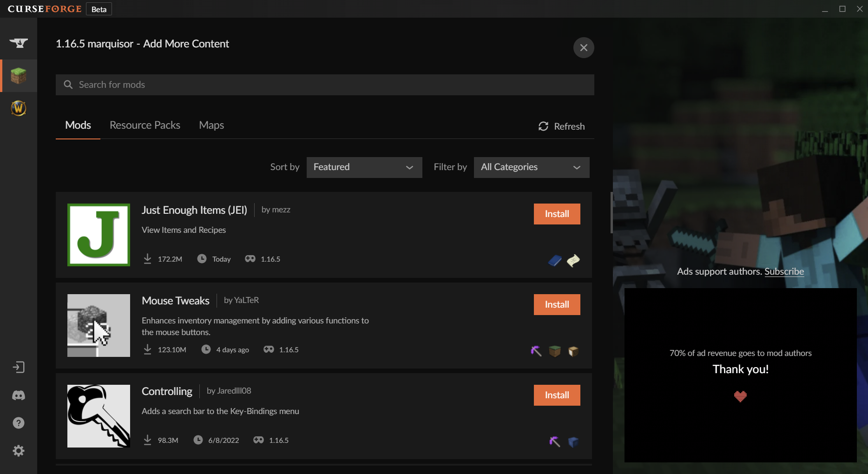Install the Mouse Tweaks mod
This screenshot has width=868, height=474.
pyautogui.click(x=557, y=304)
